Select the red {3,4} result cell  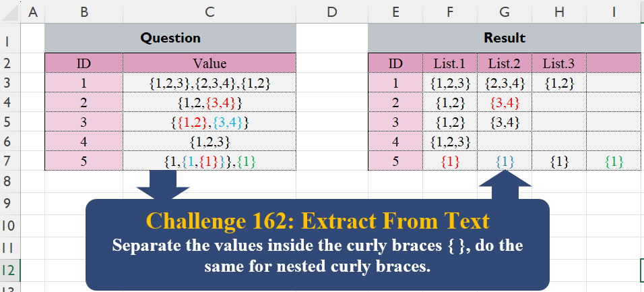[504, 103]
